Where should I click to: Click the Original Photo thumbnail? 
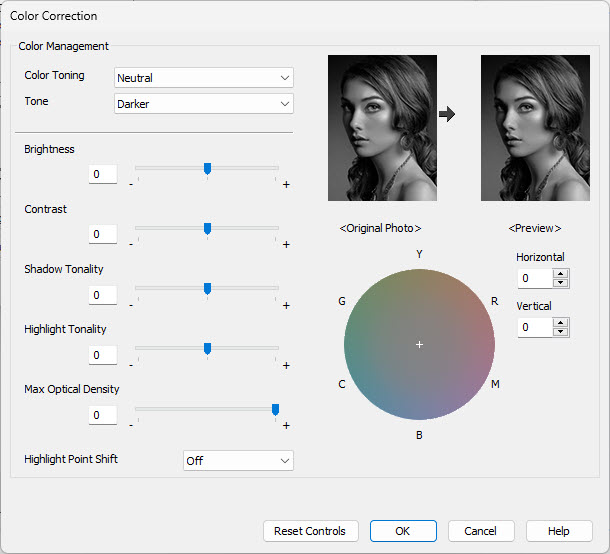pos(382,128)
